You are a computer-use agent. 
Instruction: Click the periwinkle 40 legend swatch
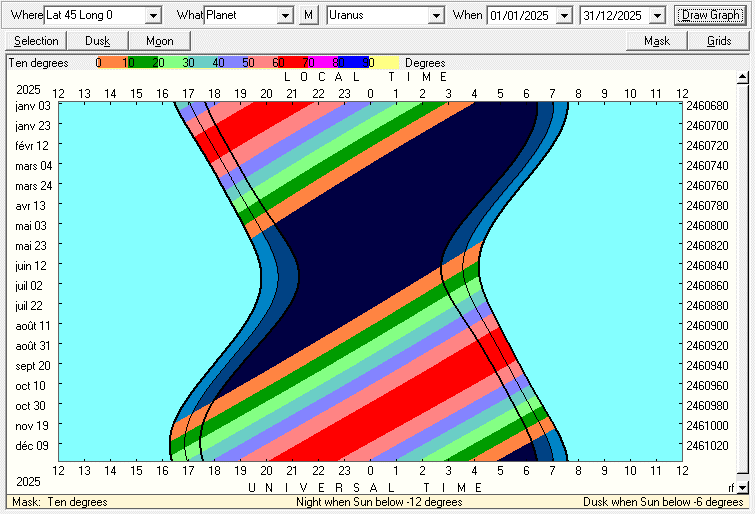click(233, 63)
